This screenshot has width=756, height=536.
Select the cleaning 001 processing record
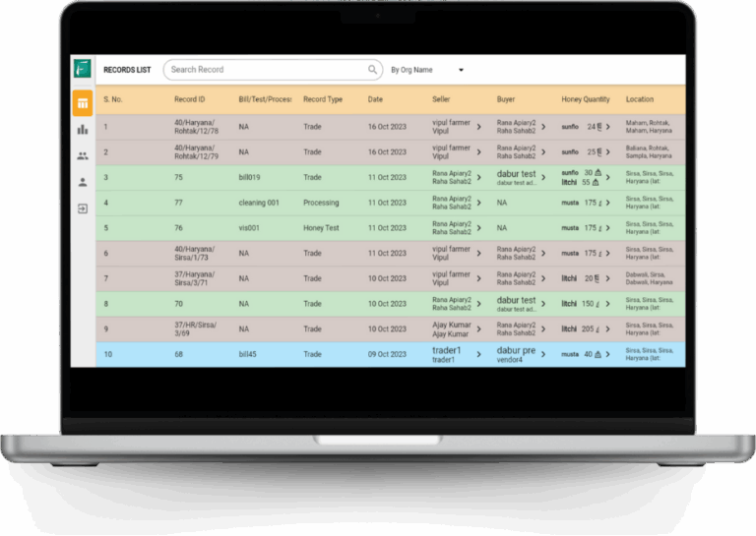point(260,203)
